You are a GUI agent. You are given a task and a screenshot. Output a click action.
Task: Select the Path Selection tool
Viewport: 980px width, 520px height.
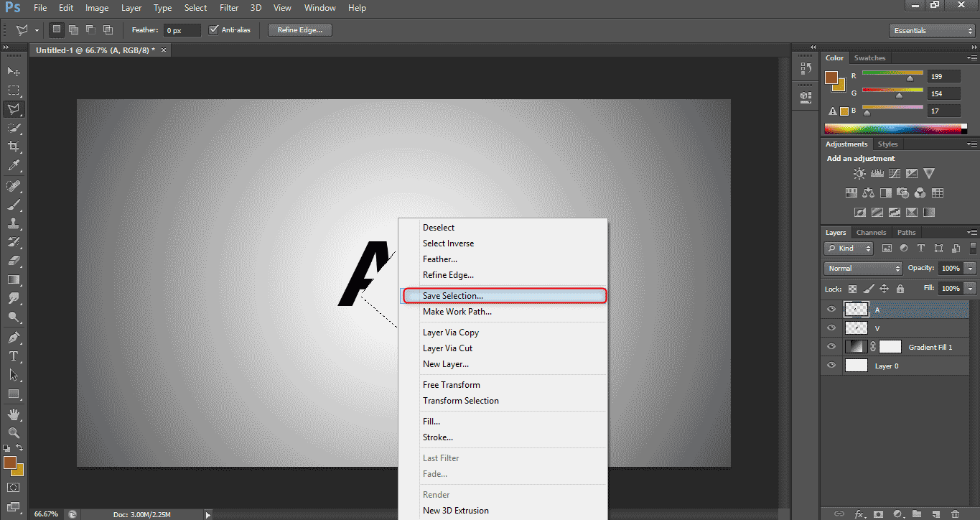tap(14, 375)
